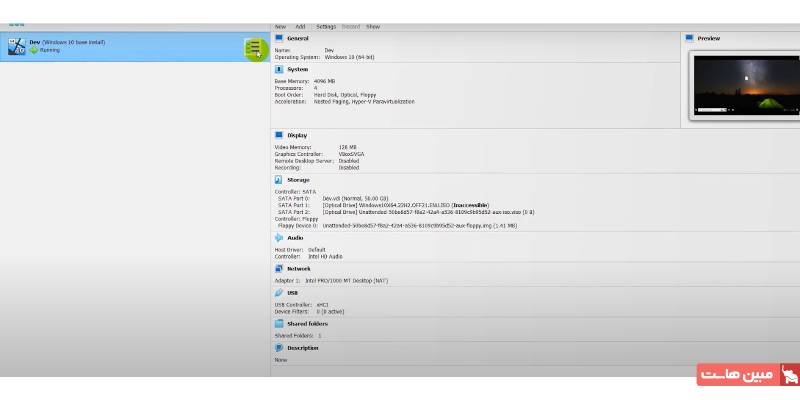Click Boot Order value Hard Disk, Optical, Floppy
Viewport: 800px width, 400px height.
[x=345, y=95]
